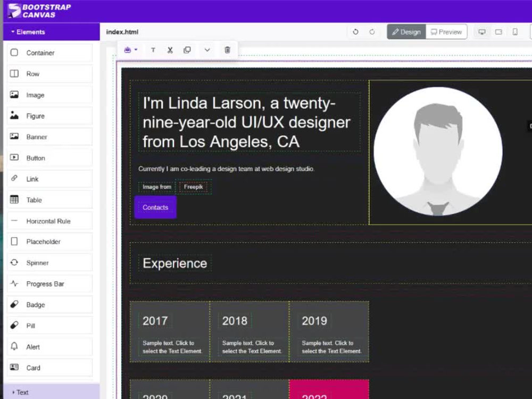Image resolution: width=532 pixels, height=399 pixels.
Task: Select the Linda Larson heading text
Action: [249, 122]
